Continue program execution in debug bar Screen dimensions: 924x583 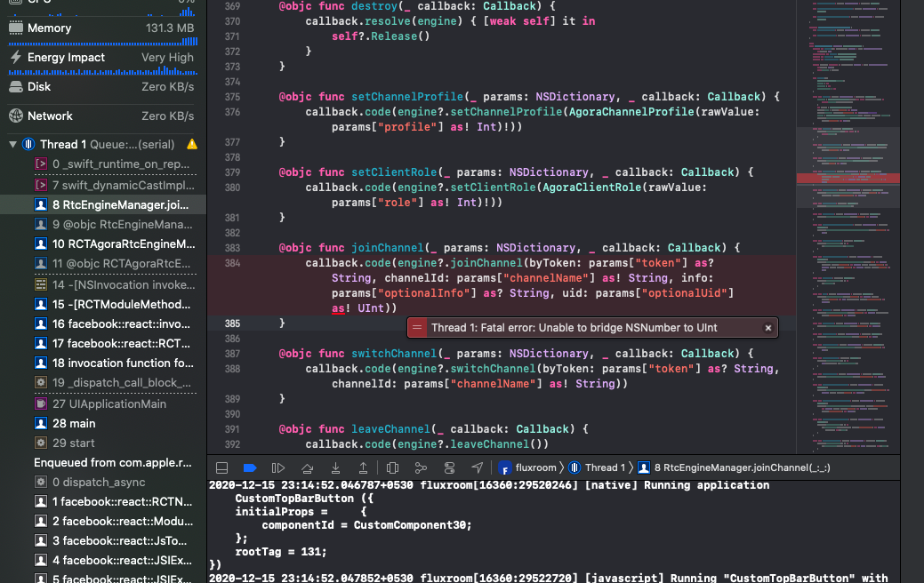(x=278, y=467)
